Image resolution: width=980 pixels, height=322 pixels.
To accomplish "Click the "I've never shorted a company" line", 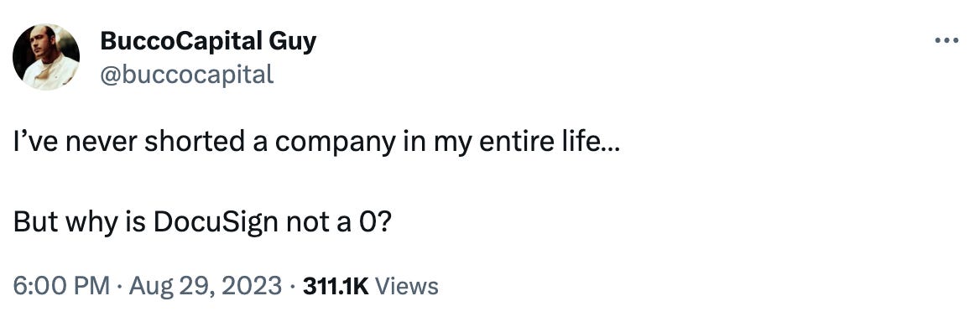I will pyautogui.click(x=317, y=143).
